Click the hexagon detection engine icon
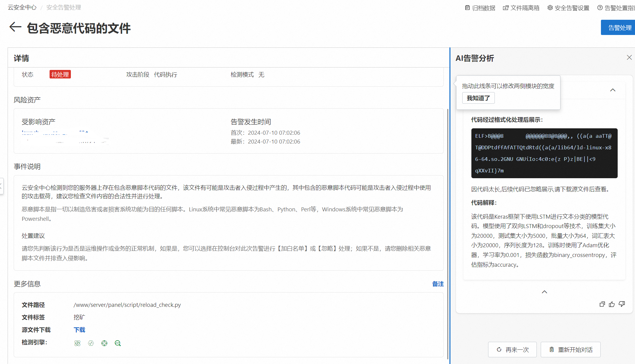 [91, 343]
